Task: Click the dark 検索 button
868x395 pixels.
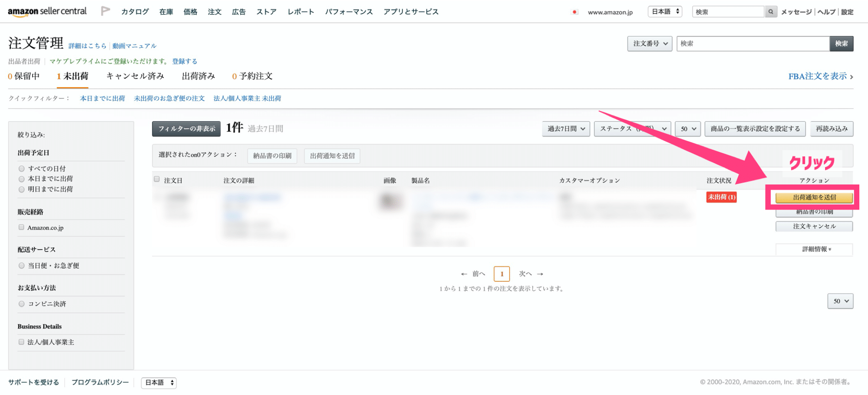Action: [842, 43]
